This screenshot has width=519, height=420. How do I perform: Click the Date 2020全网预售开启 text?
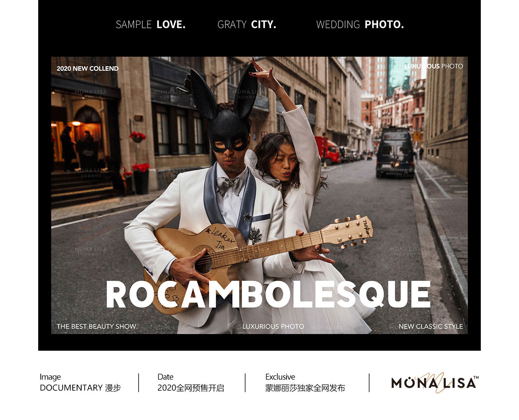point(191,383)
